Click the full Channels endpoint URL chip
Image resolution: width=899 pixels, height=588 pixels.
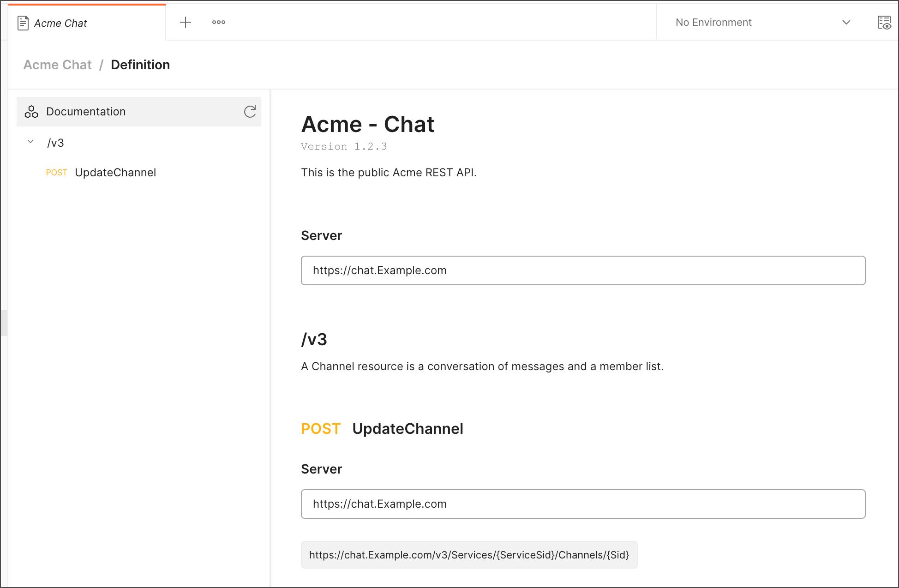469,555
